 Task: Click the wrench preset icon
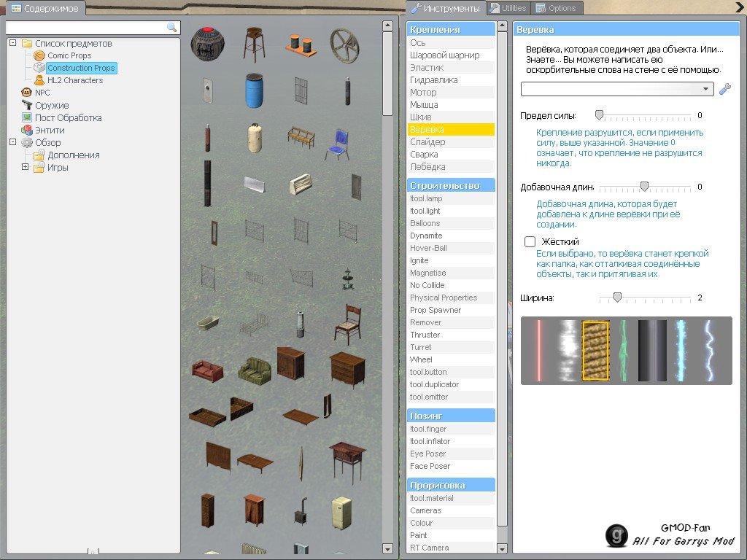725,89
